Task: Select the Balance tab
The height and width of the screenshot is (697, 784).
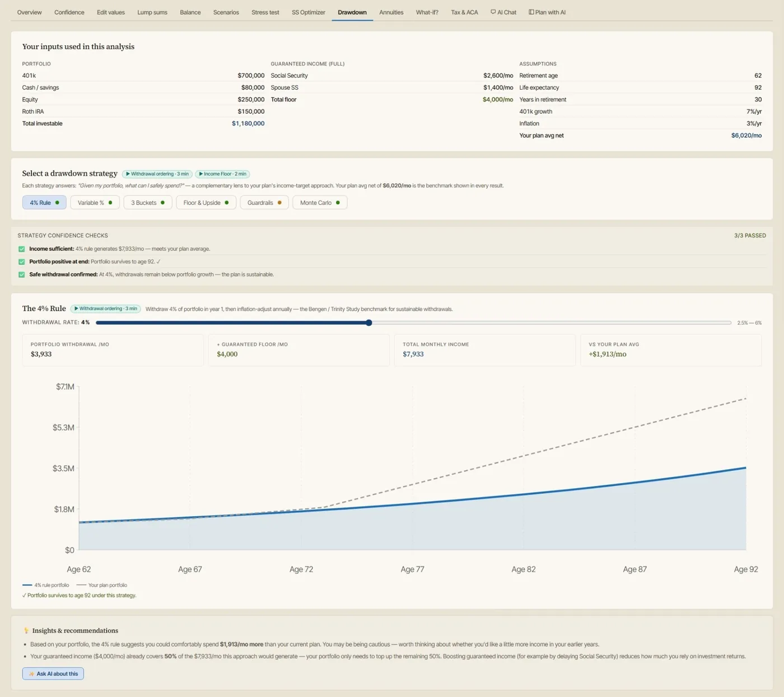Action: [x=190, y=12]
